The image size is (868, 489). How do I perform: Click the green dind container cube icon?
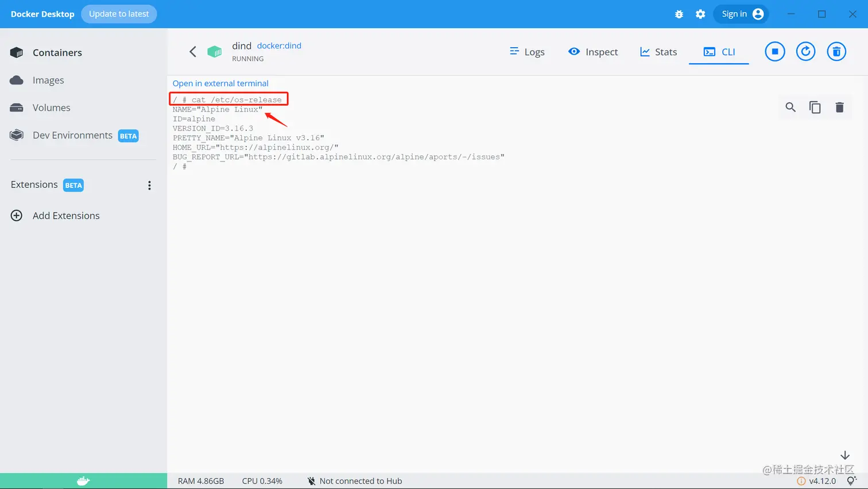coord(215,52)
